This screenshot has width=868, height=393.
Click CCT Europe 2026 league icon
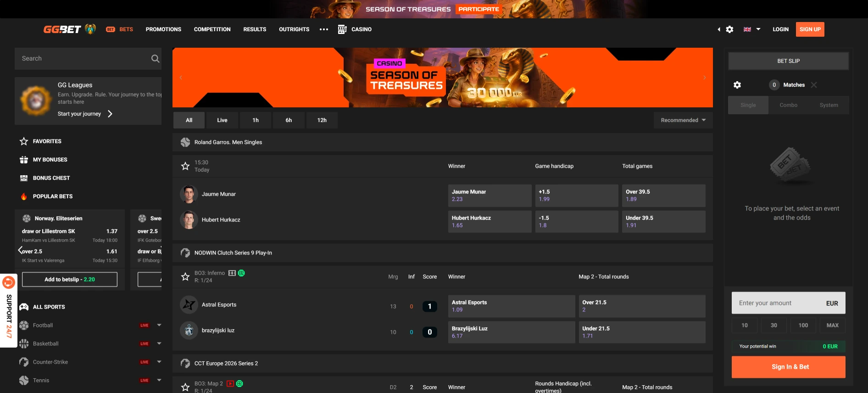(x=185, y=363)
